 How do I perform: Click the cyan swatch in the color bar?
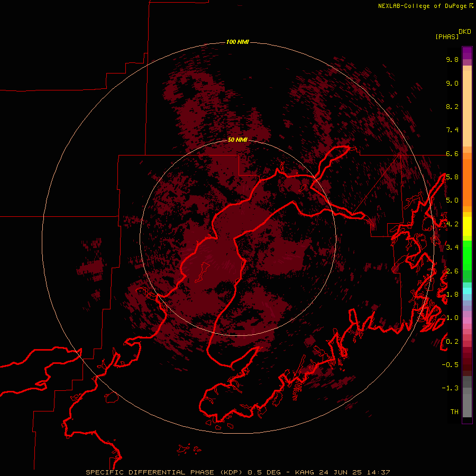[x=467, y=291]
